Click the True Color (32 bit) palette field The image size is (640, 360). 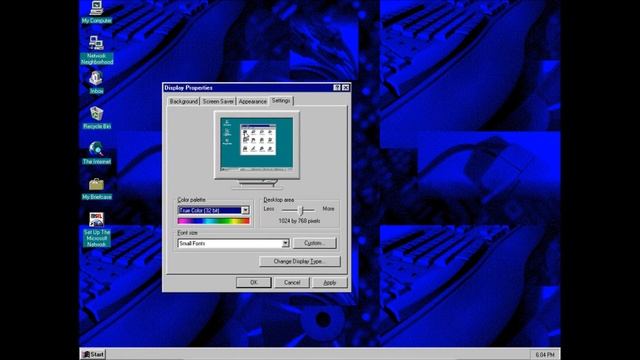[x=209, y=210]
